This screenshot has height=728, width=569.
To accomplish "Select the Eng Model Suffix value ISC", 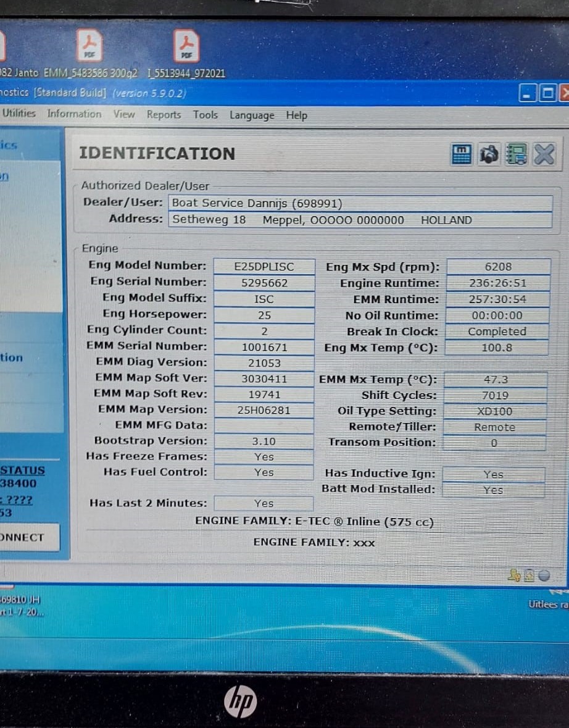I will [x=264, y=299].
